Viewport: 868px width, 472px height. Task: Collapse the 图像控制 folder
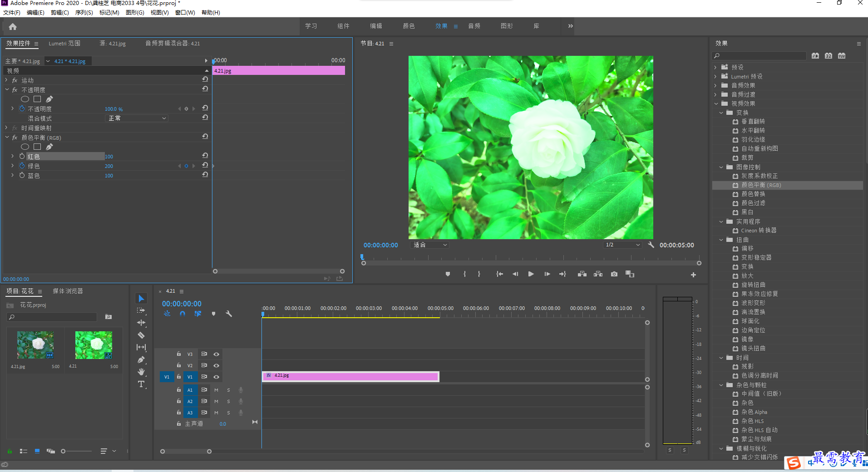click(721, 167)
